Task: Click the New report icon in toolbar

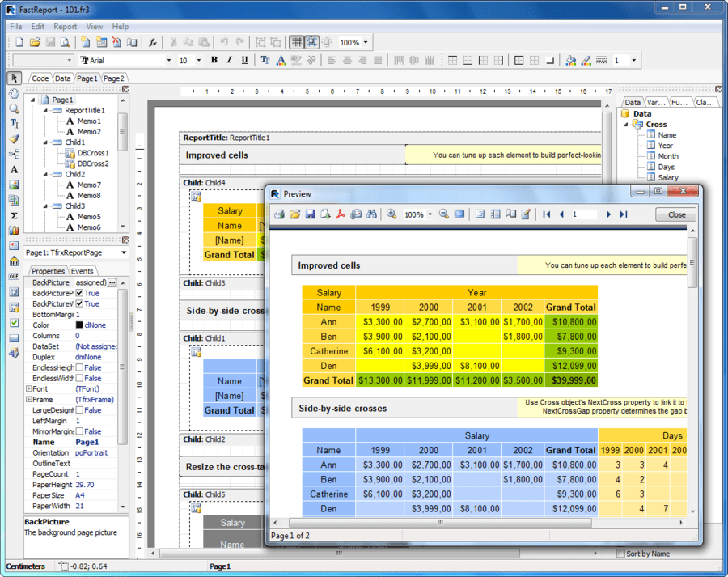Action: [19, 42]
